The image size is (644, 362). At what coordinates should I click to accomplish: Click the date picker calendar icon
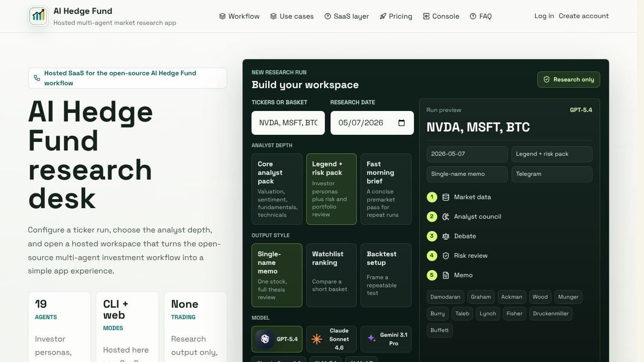click(402, 123)
